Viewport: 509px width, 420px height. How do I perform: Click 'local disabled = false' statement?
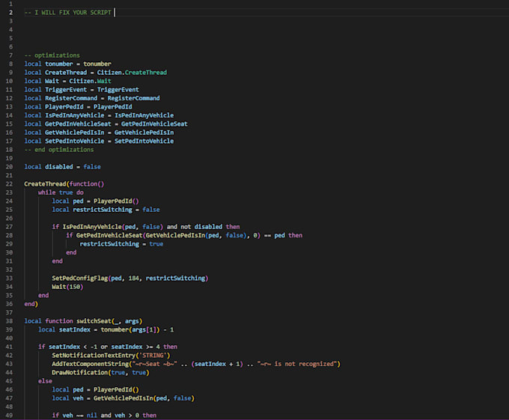click(x=62, y=167)
